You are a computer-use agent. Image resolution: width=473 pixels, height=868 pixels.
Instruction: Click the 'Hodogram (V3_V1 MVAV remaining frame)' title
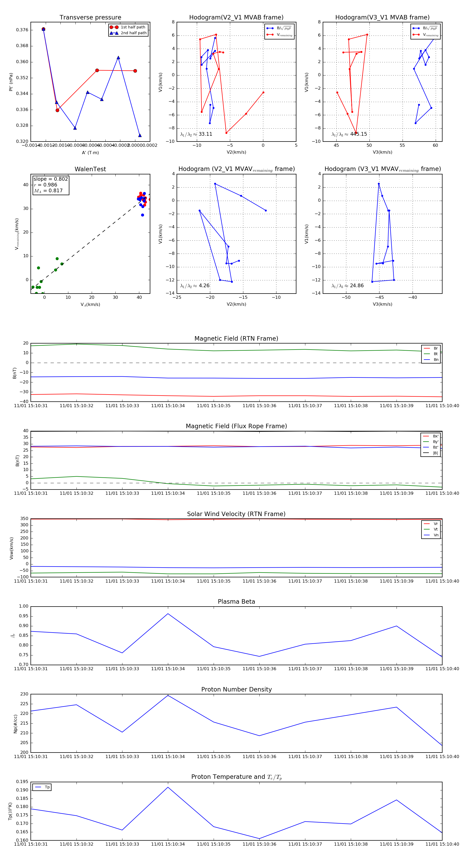click(382, 169)
